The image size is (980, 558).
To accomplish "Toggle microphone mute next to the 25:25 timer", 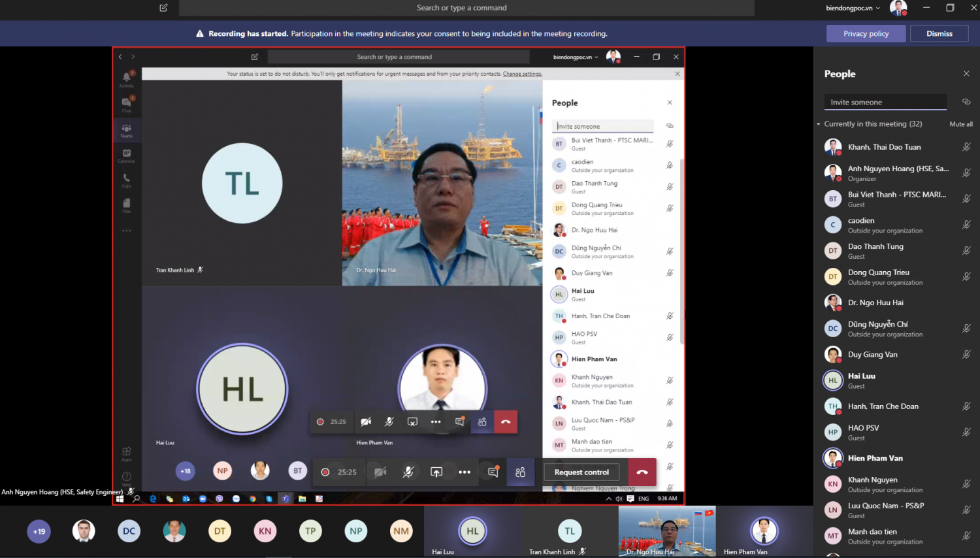I will [408, 472].
